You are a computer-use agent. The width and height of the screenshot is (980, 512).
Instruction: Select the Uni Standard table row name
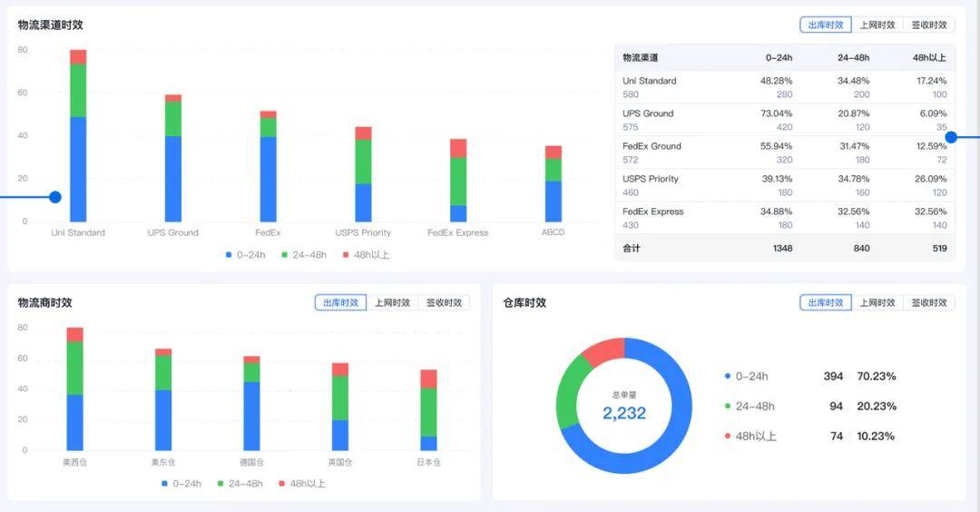[650, 81]
